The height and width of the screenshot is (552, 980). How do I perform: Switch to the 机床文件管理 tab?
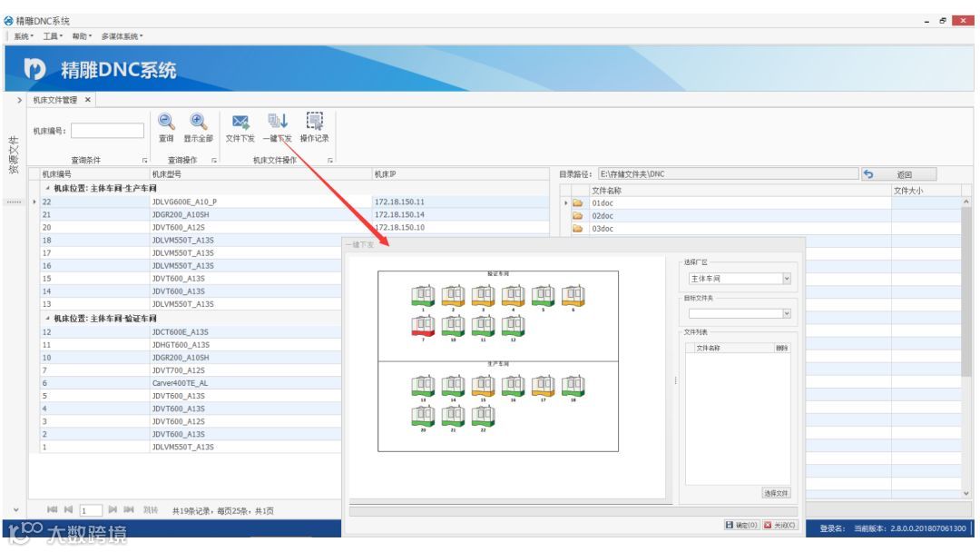55,100
